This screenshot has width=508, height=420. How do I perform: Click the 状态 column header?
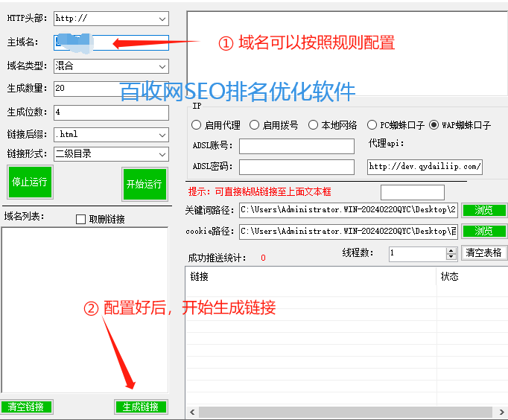point(472,276)
